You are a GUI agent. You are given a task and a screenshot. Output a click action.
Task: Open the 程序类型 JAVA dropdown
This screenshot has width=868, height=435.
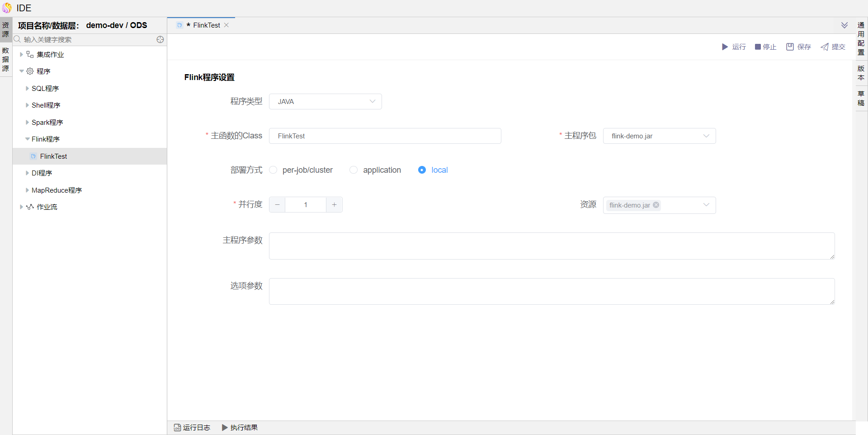(325, 102)
